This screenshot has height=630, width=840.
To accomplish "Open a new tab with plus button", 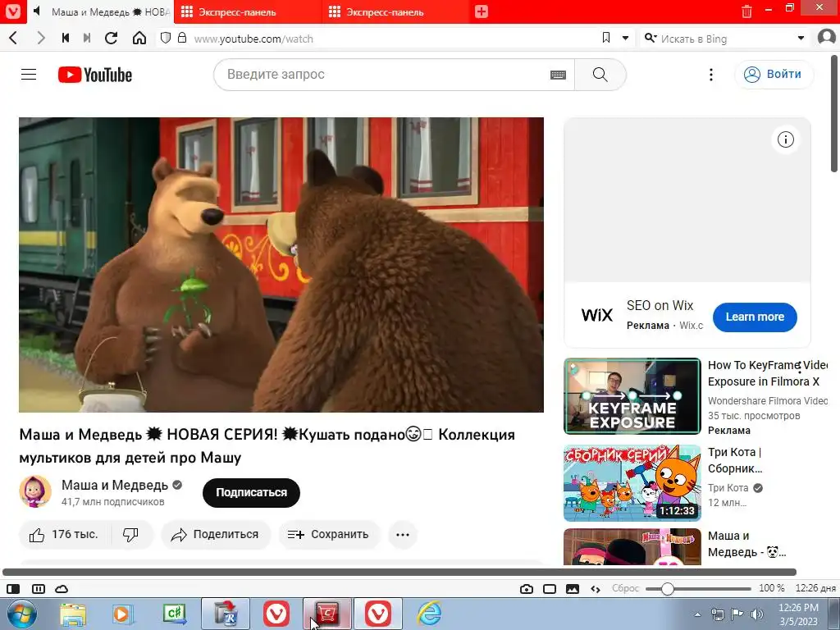I will point(481,11).
